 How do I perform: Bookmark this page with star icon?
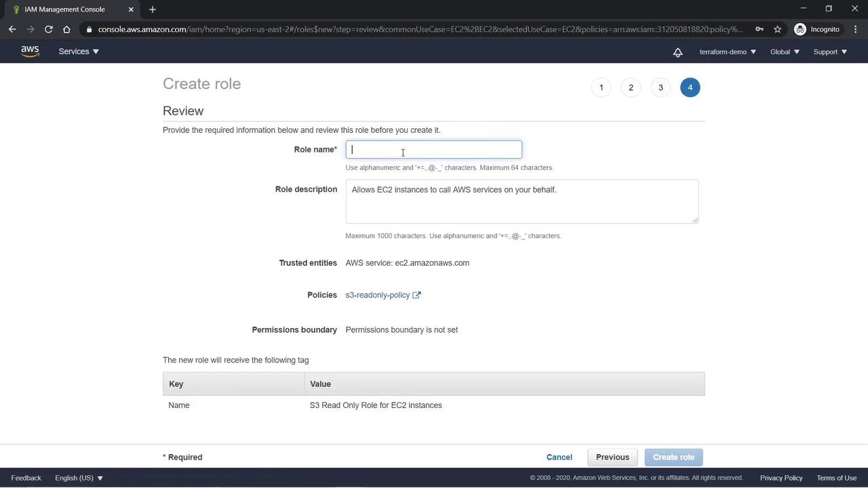[x=777, y=29]
